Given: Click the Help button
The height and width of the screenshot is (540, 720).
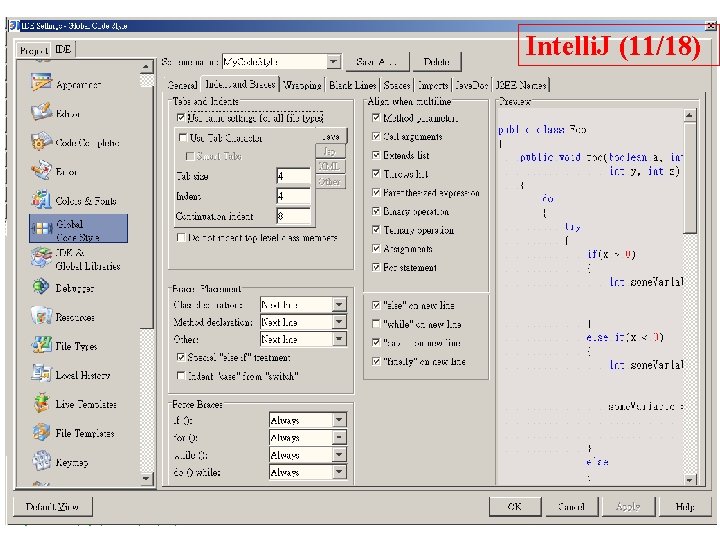Looking at the screenshot, I should pyautogui.click(x=685, y=506).
